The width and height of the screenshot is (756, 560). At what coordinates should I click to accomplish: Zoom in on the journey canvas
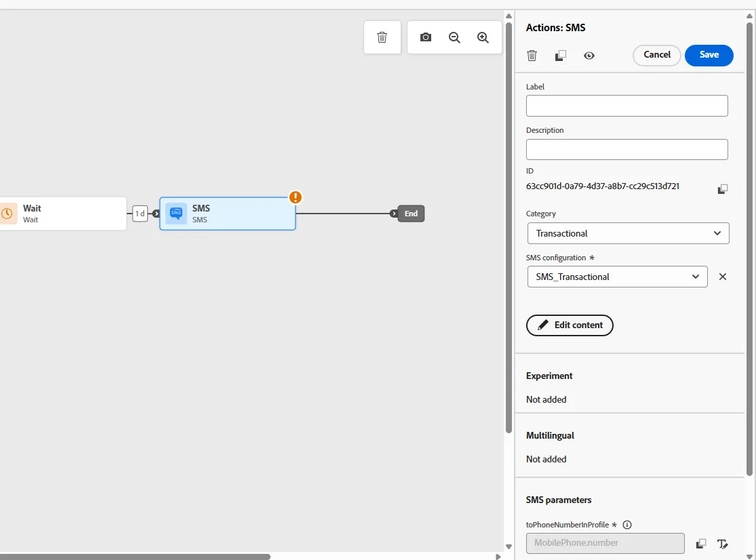click(x=483, y=37)
